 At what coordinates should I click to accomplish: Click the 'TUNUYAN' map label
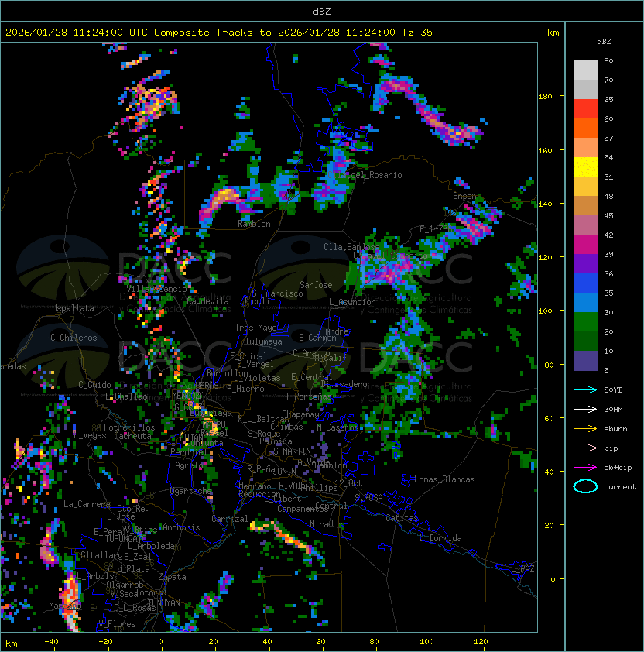pyautogui.click(x=164, y=603)
